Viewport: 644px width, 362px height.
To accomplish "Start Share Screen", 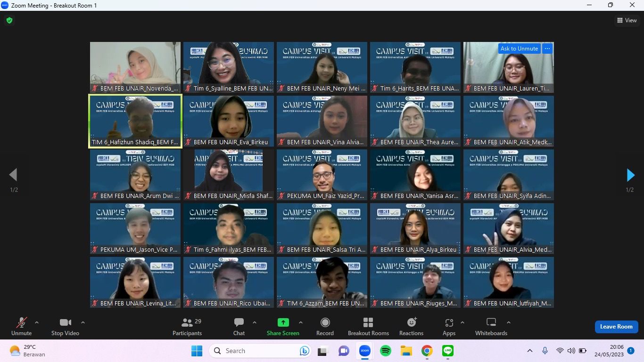I will [x=283, y=326].
